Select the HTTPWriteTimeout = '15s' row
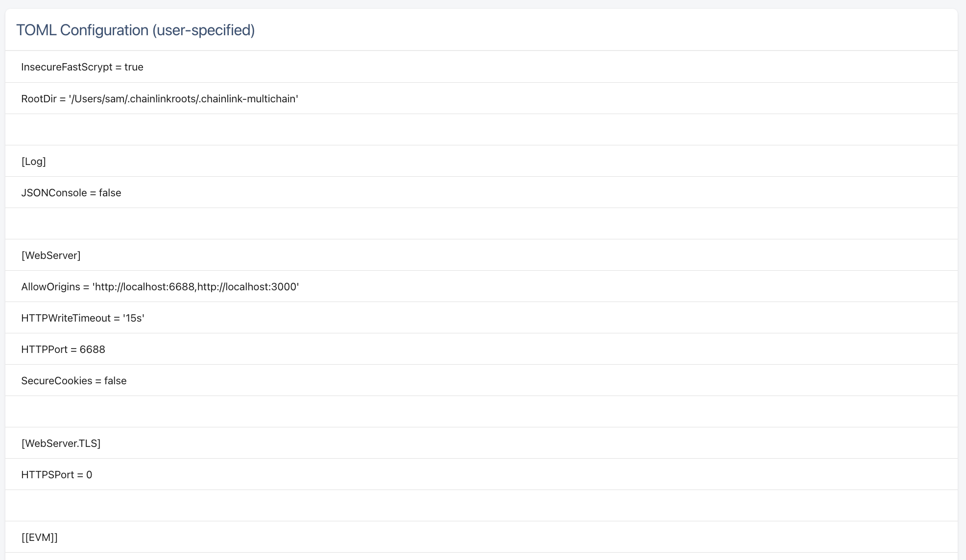Screen dimensions: 966x560 pos(82,318)
